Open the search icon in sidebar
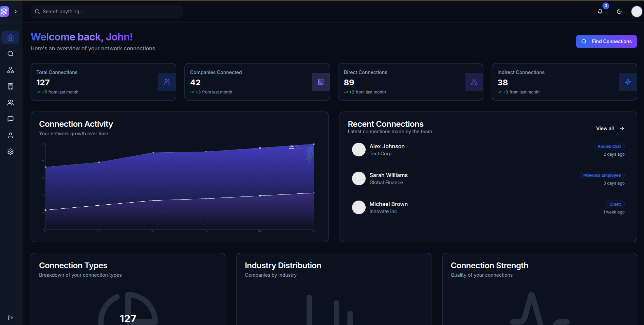Screen dimensions: 644x325 [x=11, y=54]
